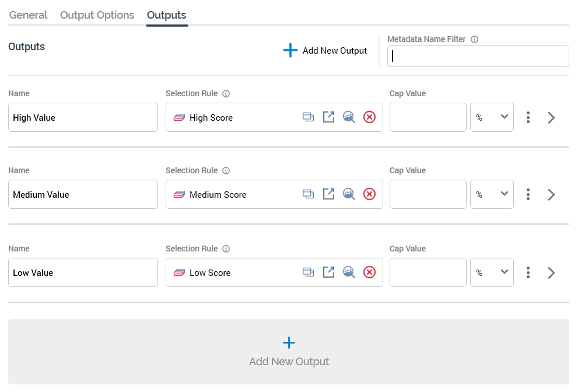Click Metadata Name Filter info icon
This screenshot has width=578, height=392.
click(x=474, y=40)
